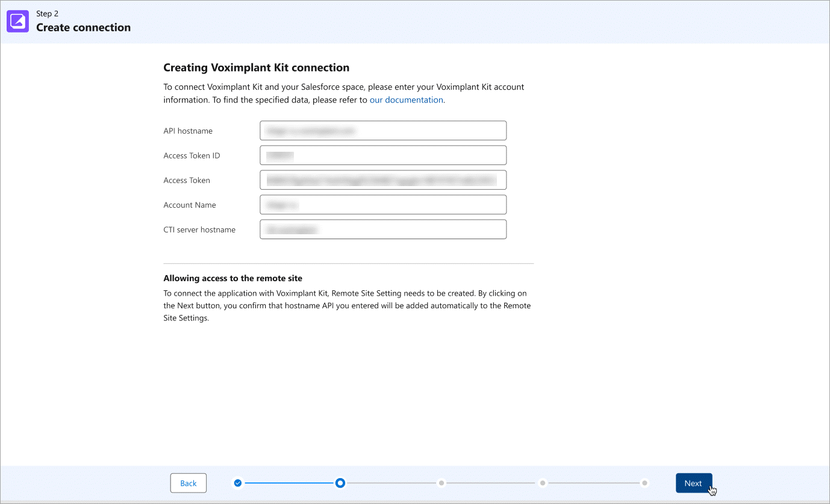
Task: Click the 'Allowing access to the remote site' heading
Action: click(x=233, y=278)
